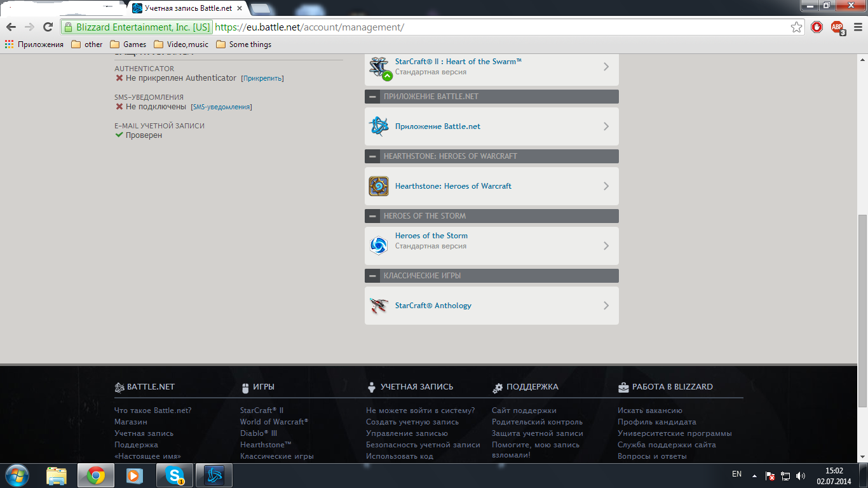
Task: Open the media player taskbar icon
Action: click(135, 475)
